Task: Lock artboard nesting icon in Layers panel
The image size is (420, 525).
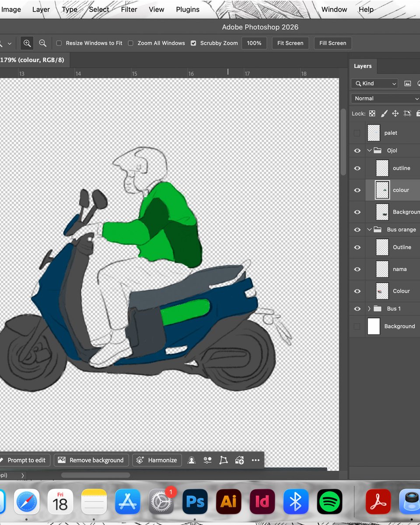Action: [x=407, y=113]
